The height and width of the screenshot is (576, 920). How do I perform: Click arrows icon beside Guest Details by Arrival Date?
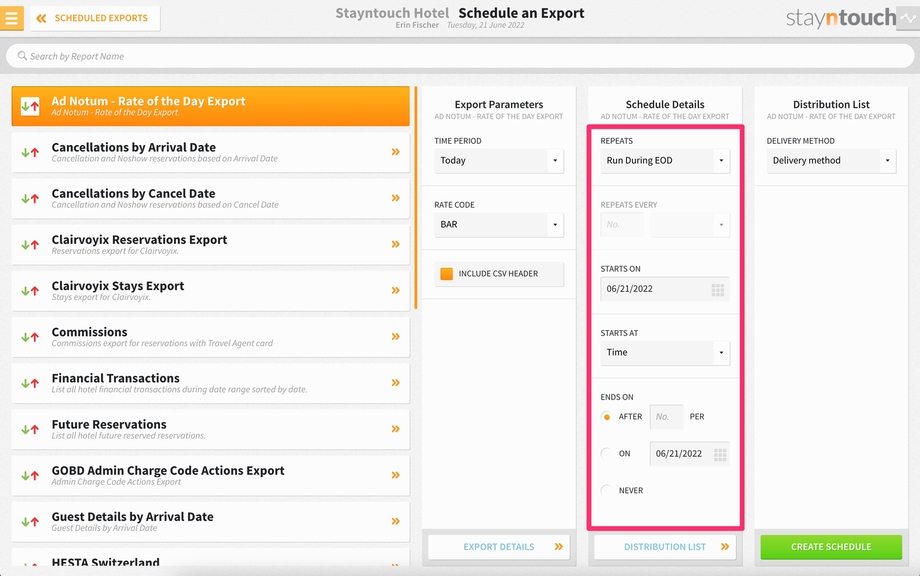point(30,522)
